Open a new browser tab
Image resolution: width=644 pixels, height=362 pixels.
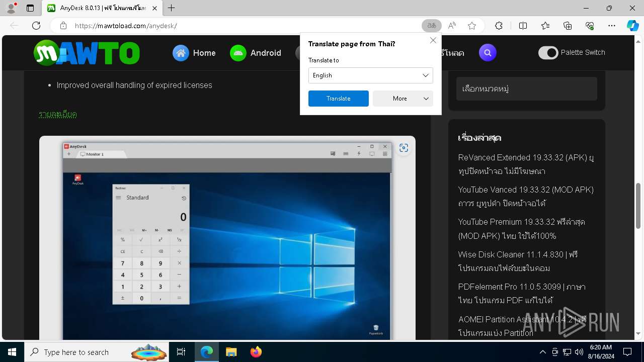172,8
